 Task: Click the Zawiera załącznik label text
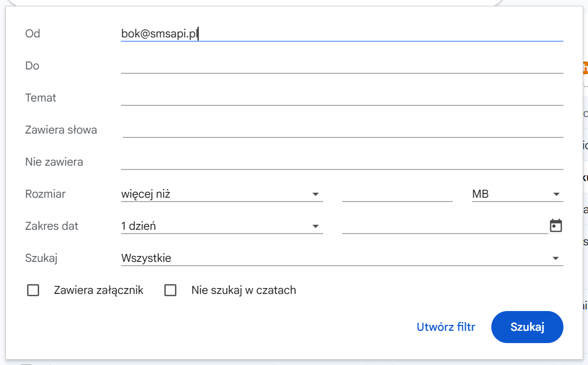[99, 290]
